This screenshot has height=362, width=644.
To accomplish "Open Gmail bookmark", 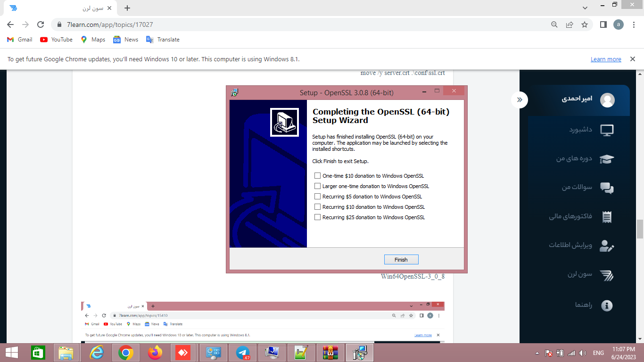I will pos(20,40).
